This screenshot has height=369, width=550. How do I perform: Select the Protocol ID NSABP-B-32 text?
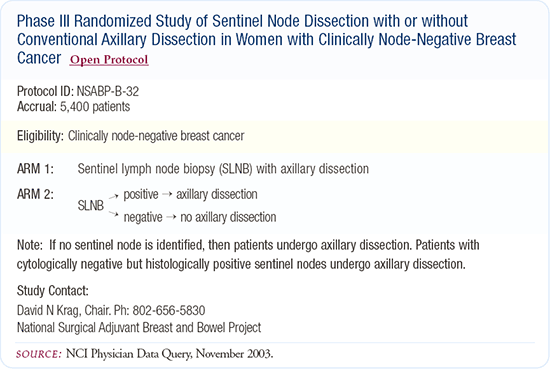78,92
